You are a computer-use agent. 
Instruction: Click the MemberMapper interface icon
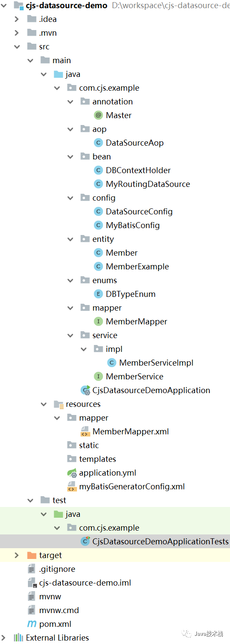pos(98,321)
